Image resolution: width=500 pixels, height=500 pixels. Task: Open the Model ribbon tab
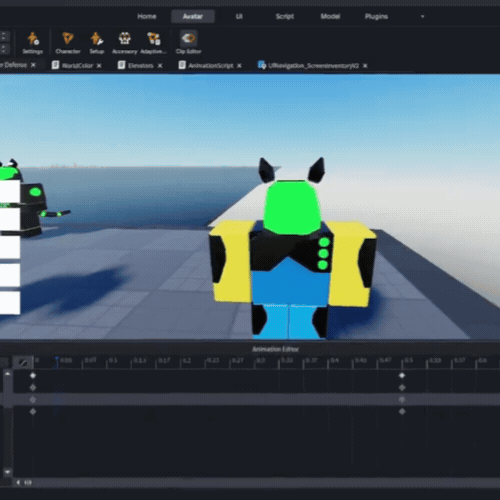point(330,16)
